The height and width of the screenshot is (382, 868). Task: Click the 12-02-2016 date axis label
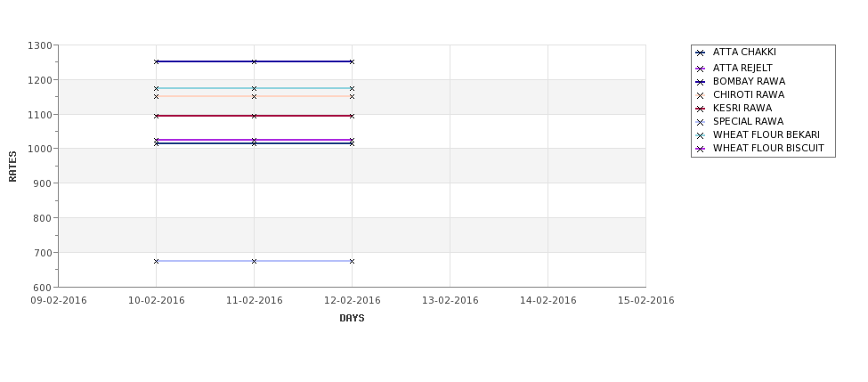[352, 301]
